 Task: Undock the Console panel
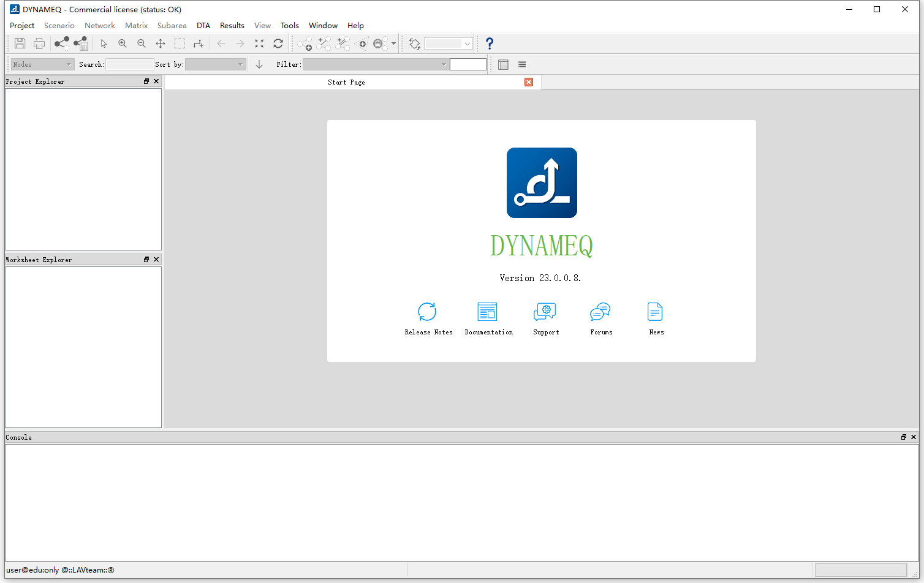904,437
